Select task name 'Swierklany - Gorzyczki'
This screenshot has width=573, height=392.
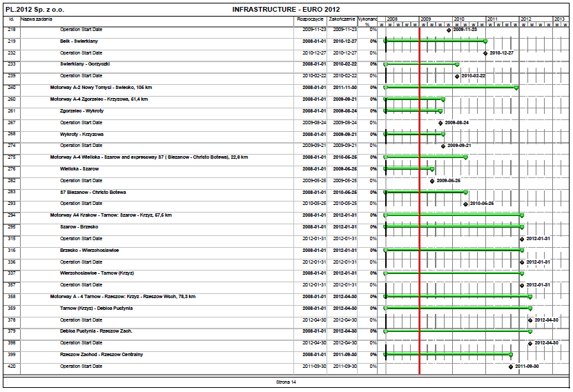click(x=85, y=64)
